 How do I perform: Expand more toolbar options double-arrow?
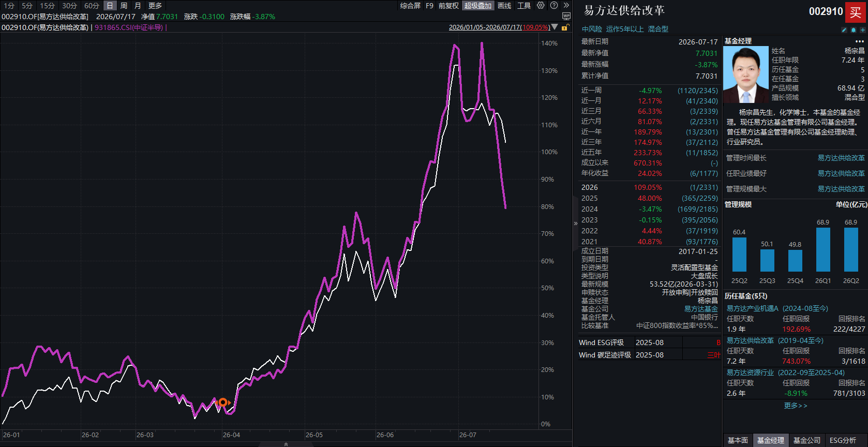click(566, 5)
